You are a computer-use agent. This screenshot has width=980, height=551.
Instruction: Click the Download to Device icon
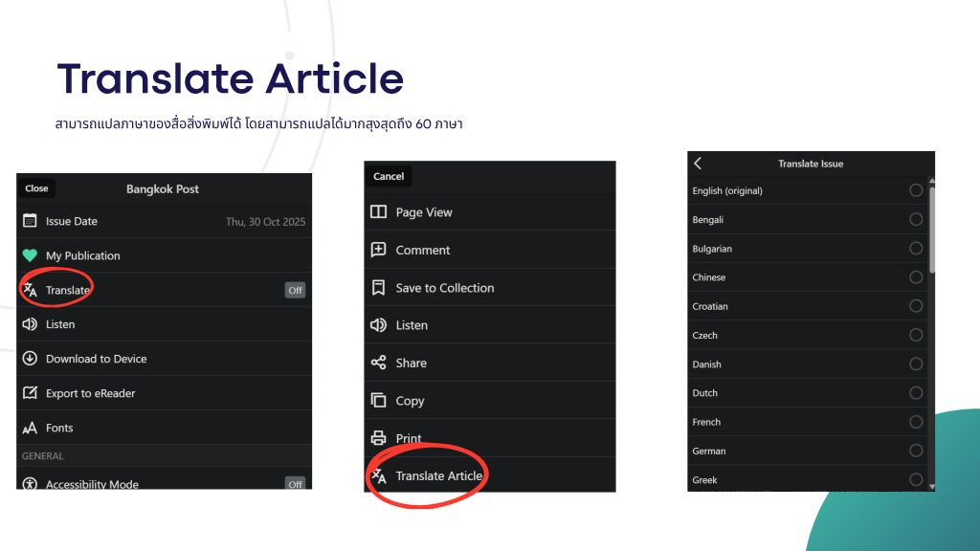coord(30,359)
